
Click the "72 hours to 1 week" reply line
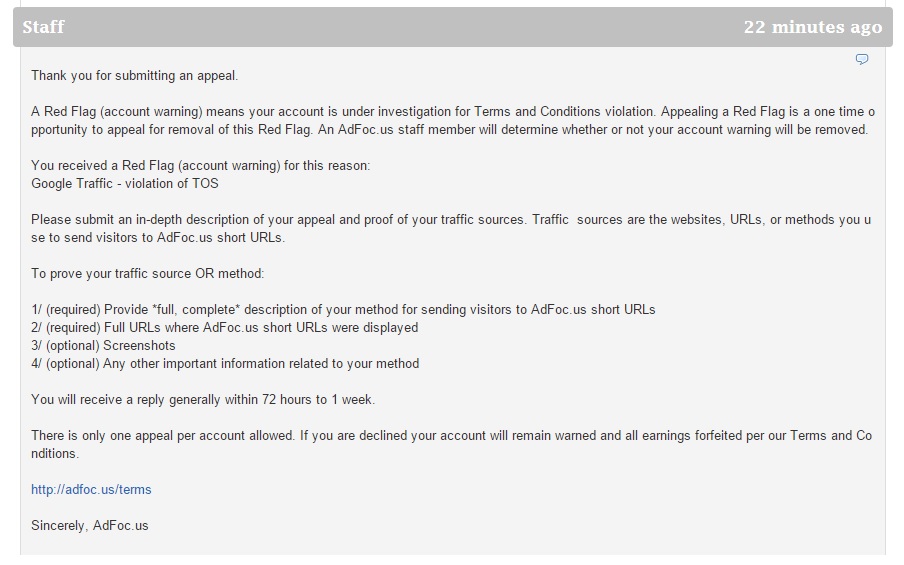(202, 400)
